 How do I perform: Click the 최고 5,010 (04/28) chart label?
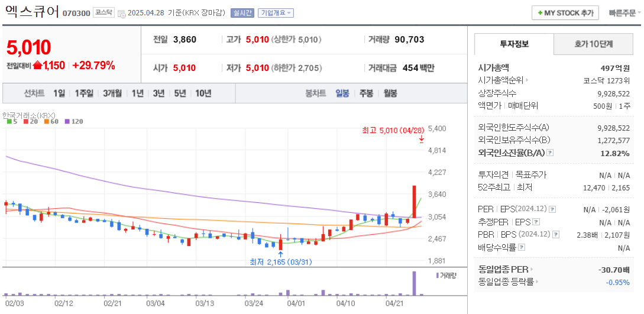click(392, 131)
